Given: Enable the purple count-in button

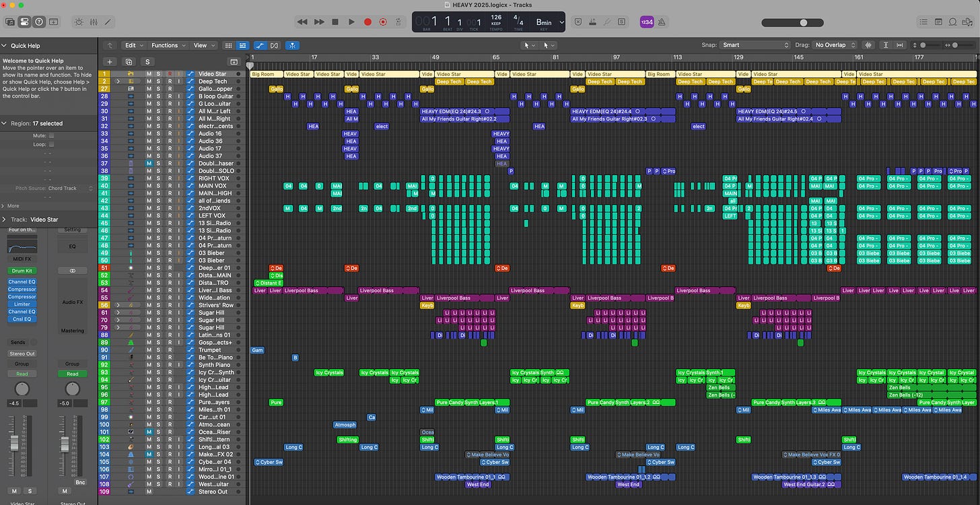Looking at the screenshot, I should click(646, 22).
